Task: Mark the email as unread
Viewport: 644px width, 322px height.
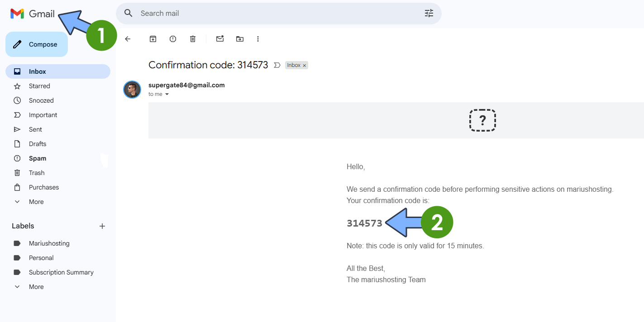Action: click(220, 39)
